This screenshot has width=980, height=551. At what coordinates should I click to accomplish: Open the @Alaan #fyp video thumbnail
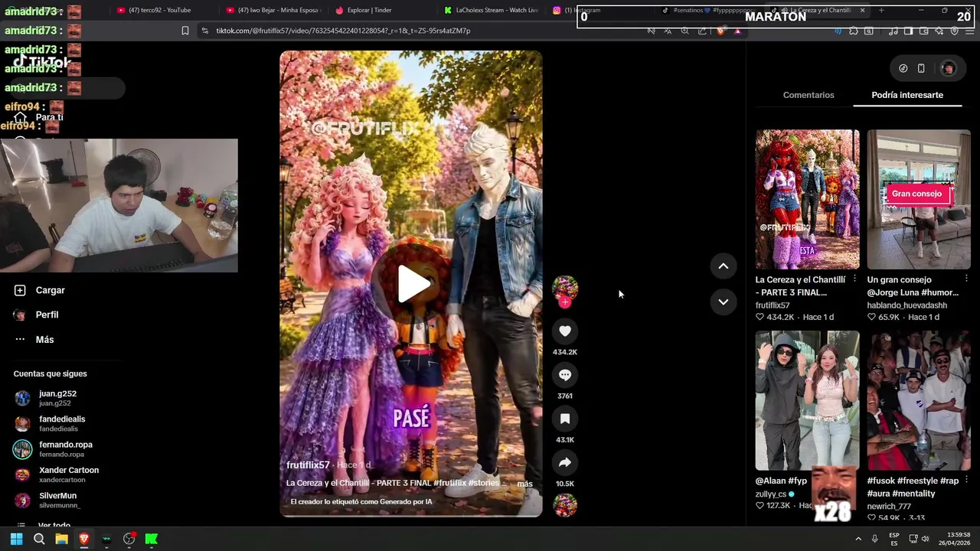[807, 400]
